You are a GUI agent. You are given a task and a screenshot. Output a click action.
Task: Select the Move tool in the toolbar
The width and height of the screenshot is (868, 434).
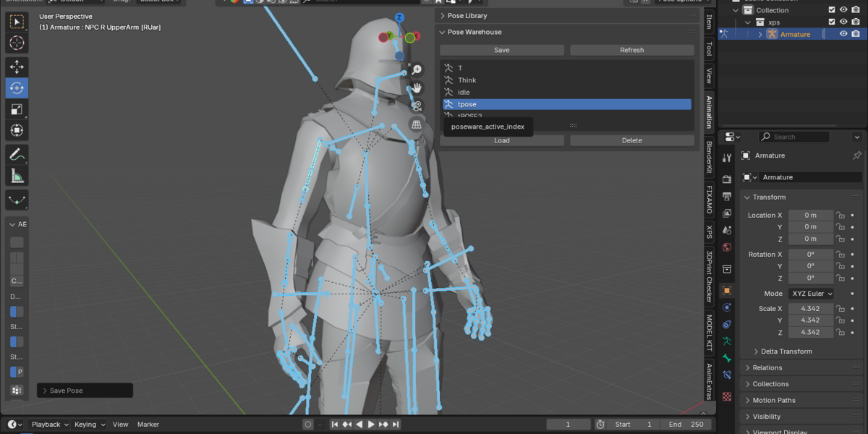[17, 67]
